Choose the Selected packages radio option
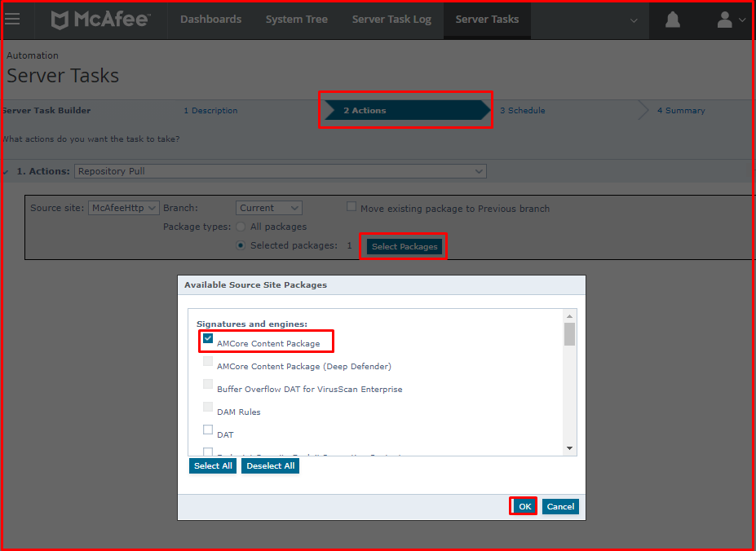Viewport: 756px width, 551px height. [240, 245]
